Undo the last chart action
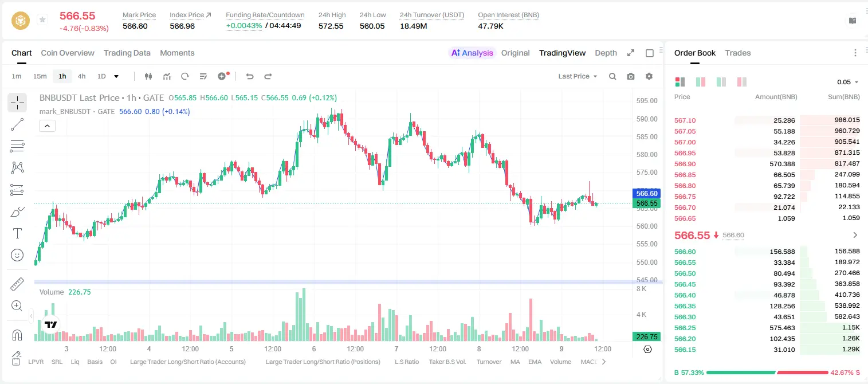This screenshot has width=868, height=384. pyautogui.click(x=250, y=76)
